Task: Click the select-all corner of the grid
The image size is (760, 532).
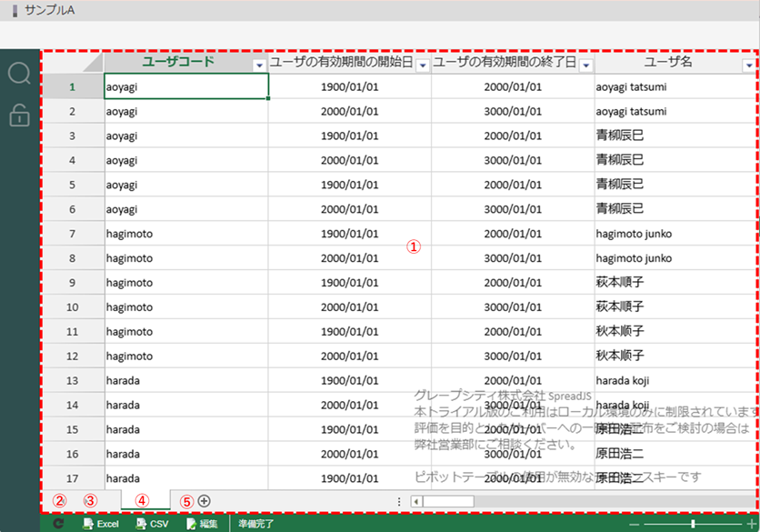Action: [x=89, y=63]
